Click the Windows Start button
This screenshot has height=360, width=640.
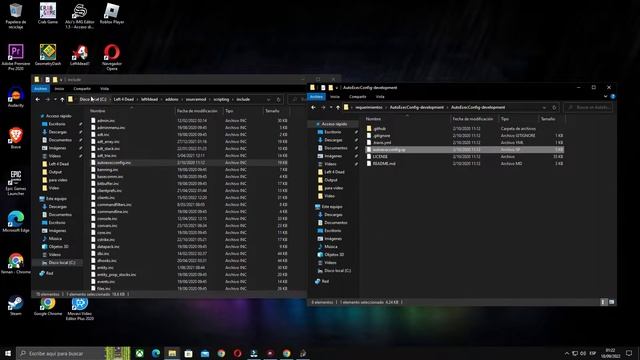pos(8,353)
